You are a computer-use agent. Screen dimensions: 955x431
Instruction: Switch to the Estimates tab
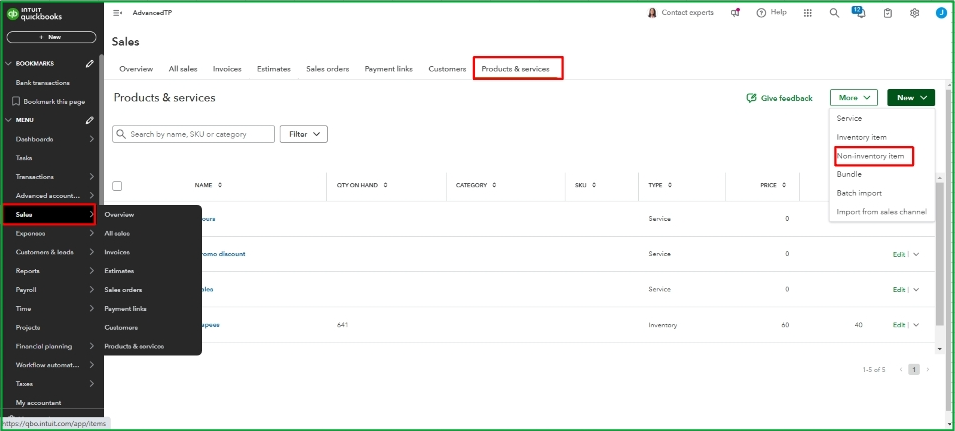point(273,69)
